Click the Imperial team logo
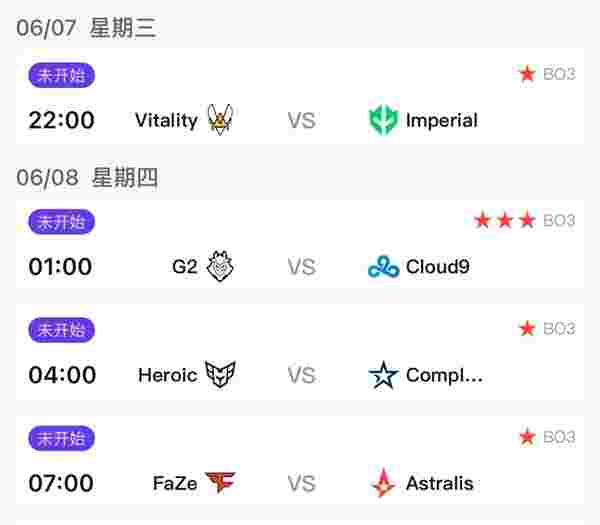 pyautogui.click(x=383, y=120)
